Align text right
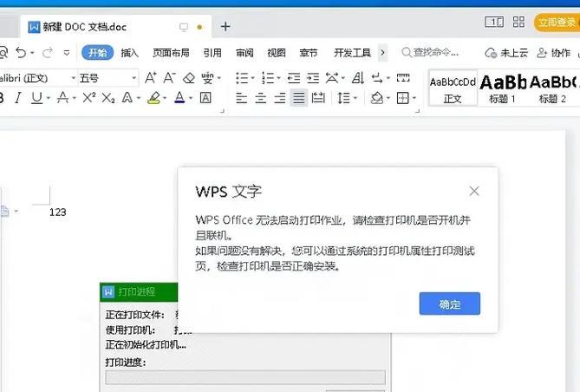This screenshot has width=580, height=392. (280, 98)
